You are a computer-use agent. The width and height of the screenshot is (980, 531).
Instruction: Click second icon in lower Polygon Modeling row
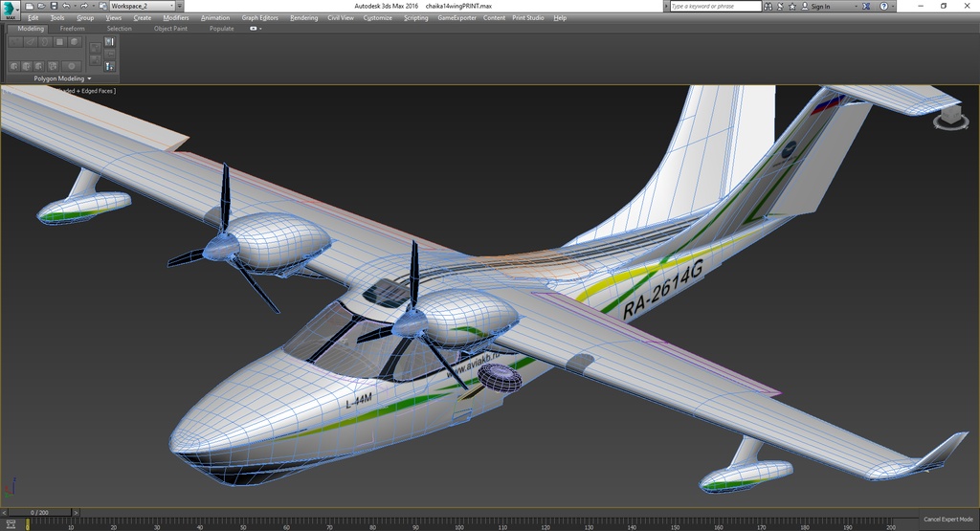click(x=27, y=66)
